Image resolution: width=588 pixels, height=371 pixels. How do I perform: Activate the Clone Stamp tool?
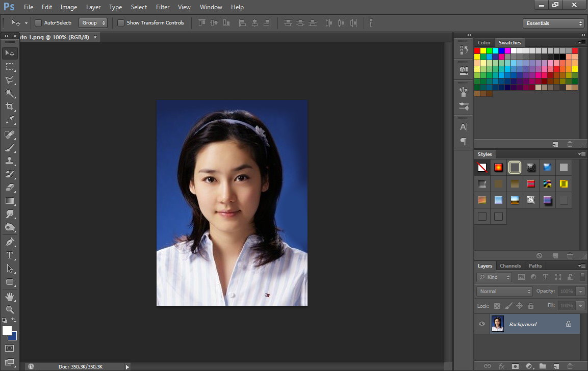(x=10, y=162)
